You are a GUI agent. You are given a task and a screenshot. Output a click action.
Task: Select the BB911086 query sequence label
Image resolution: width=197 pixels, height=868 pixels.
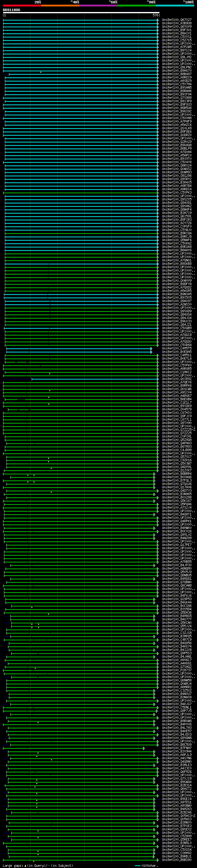[x=11, y=10]
